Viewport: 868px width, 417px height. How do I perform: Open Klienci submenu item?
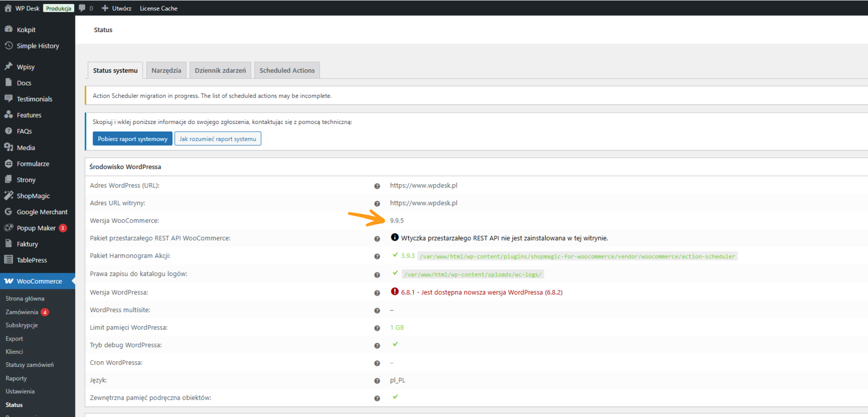pos(14,351)
